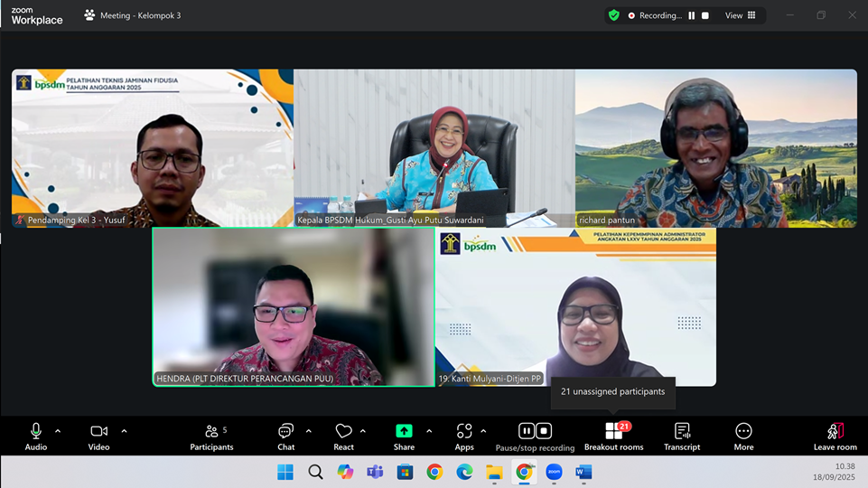Click the React heart icon
868x488 pixels.
point(344,431)
